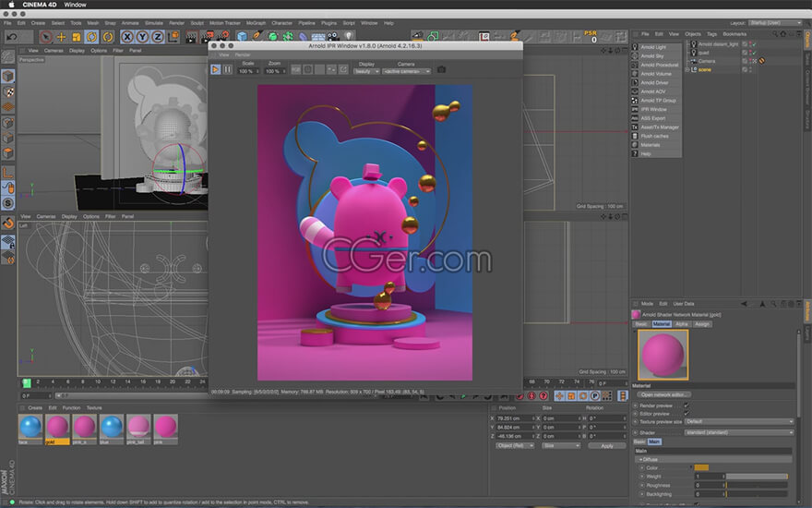812x508 pixels.
Task: Click the Diffuse Color orange swatch
Action: 701,467
